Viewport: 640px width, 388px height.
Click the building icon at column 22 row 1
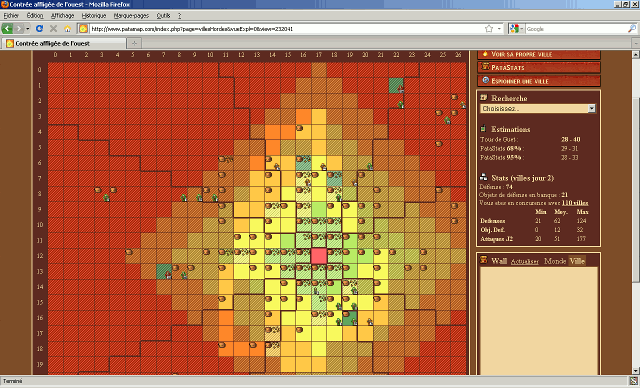click(x=401, y=89)
